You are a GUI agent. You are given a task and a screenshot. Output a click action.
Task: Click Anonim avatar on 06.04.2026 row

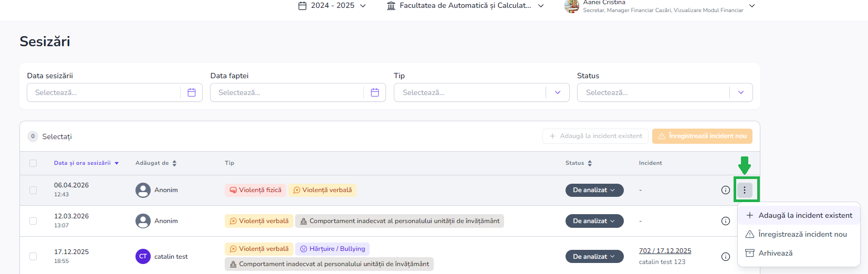click(x=143, y=190)
